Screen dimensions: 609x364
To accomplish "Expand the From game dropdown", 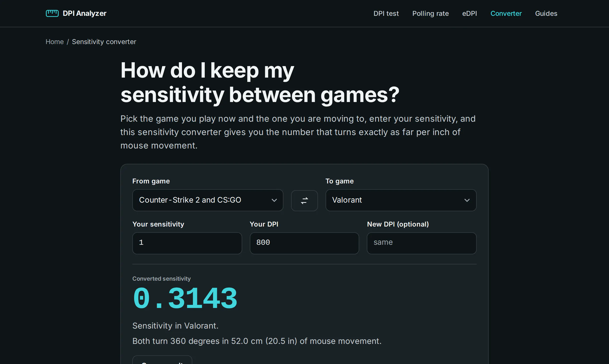I will [x=208, y=200].
